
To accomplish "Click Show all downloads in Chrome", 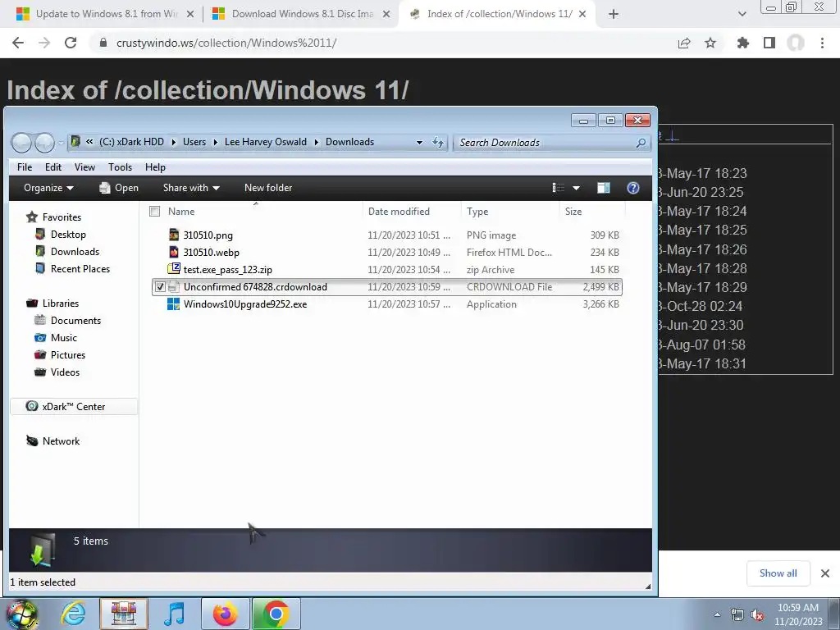I will point(778,573).
